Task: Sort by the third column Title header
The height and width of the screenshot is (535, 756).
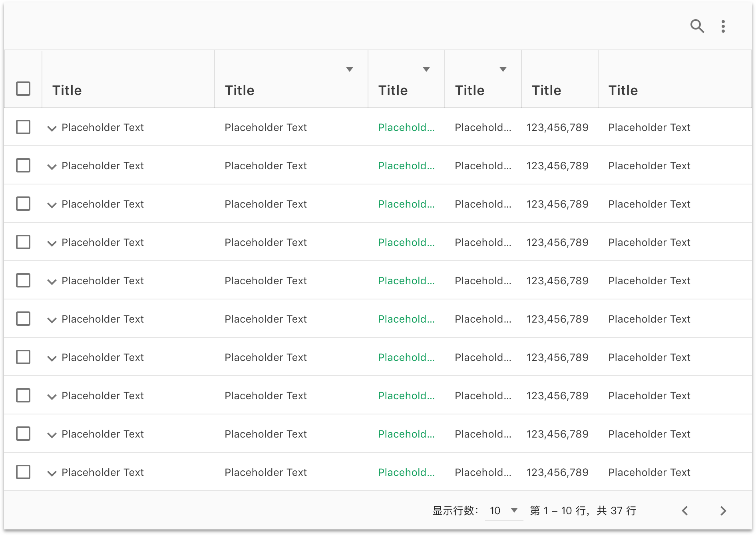Action: coord(393,90)
